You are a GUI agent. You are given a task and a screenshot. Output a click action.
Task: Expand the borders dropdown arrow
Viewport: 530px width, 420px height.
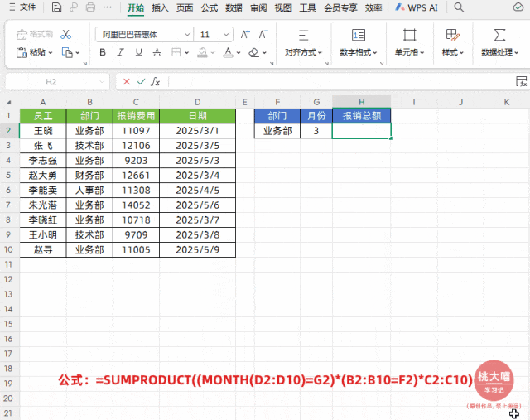tap(186, 53)
